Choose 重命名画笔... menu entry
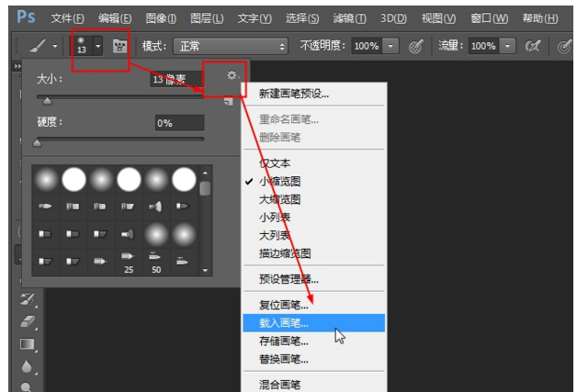 pyautogui.click(x=288, y=119)
